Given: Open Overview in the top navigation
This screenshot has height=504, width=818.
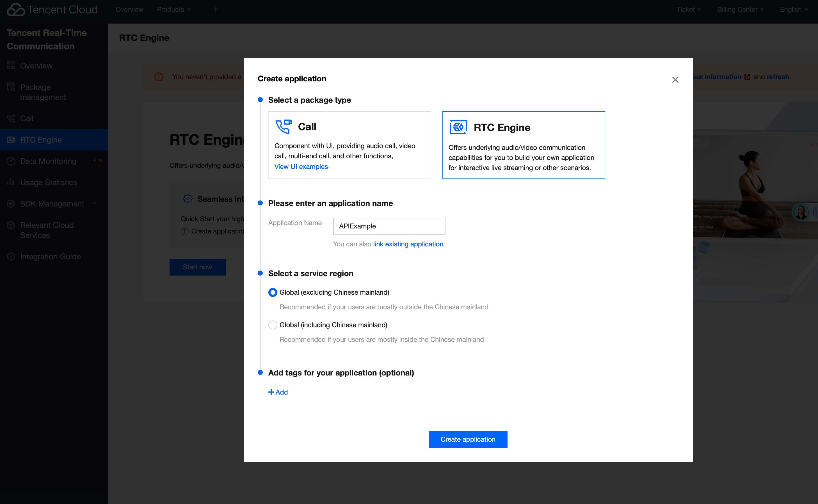Looking at the screenshot, I should tap(129, 10).
